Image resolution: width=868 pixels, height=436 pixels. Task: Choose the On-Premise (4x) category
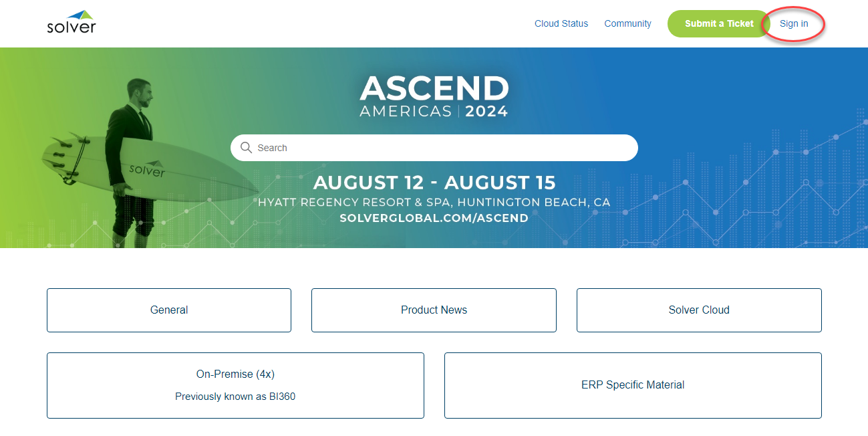(x=235, y=374)
